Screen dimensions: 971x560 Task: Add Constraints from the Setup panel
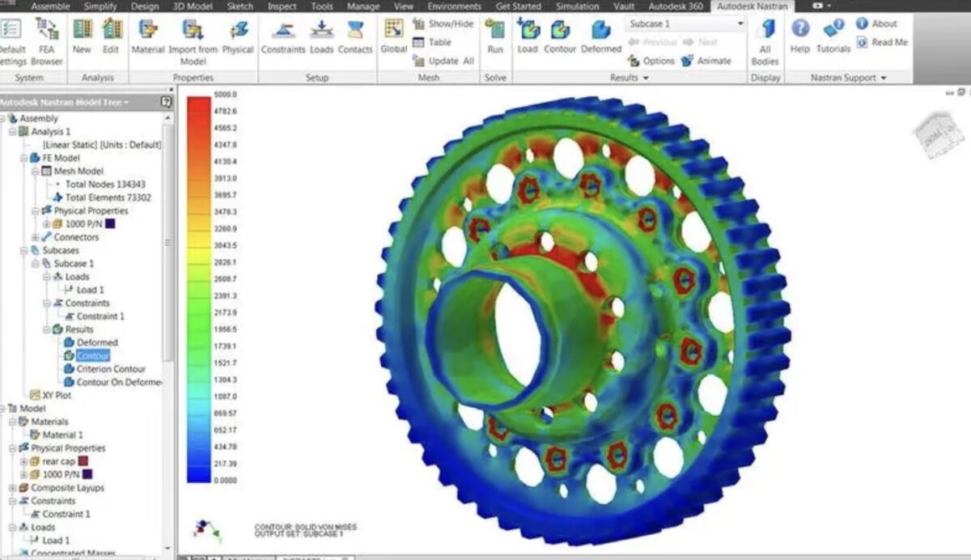(x=282, y=37)
